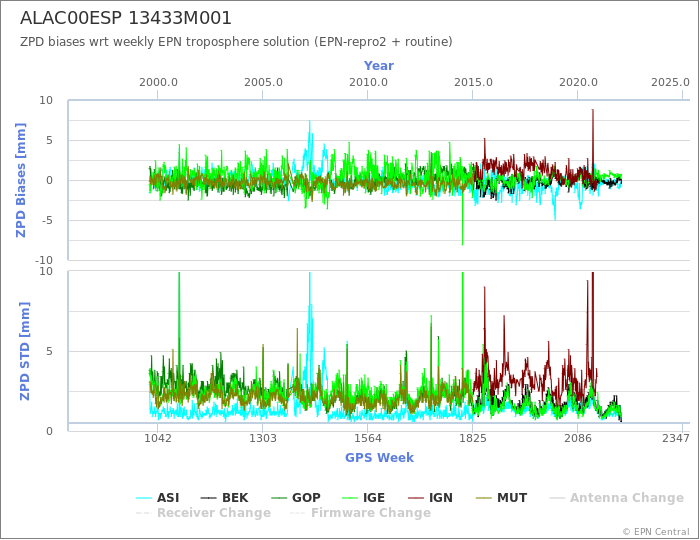Viewport: 700px width, 540px height.
Task: Click GPS week 2086 tick label
Action: click(x=578, y=439)
